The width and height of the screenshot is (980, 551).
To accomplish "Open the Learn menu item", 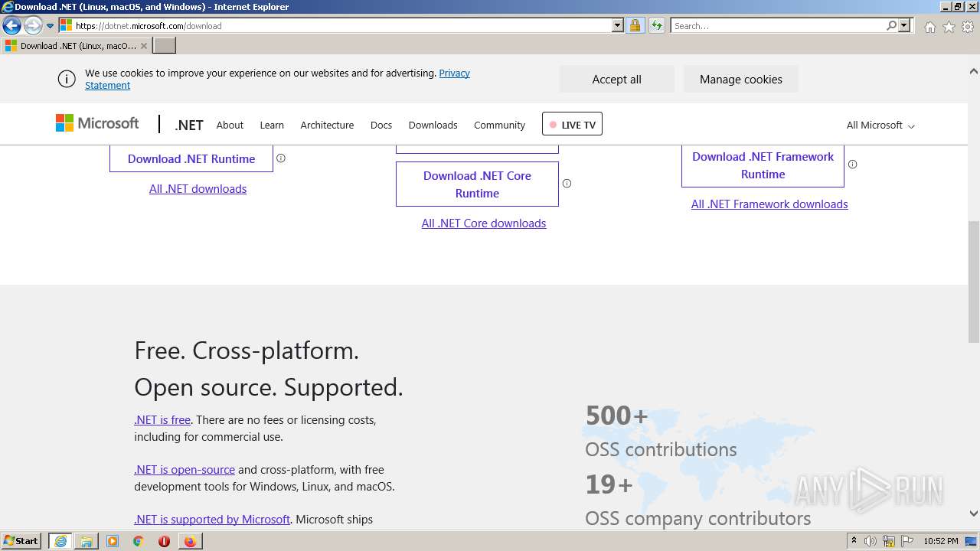I will click(272, 125).
